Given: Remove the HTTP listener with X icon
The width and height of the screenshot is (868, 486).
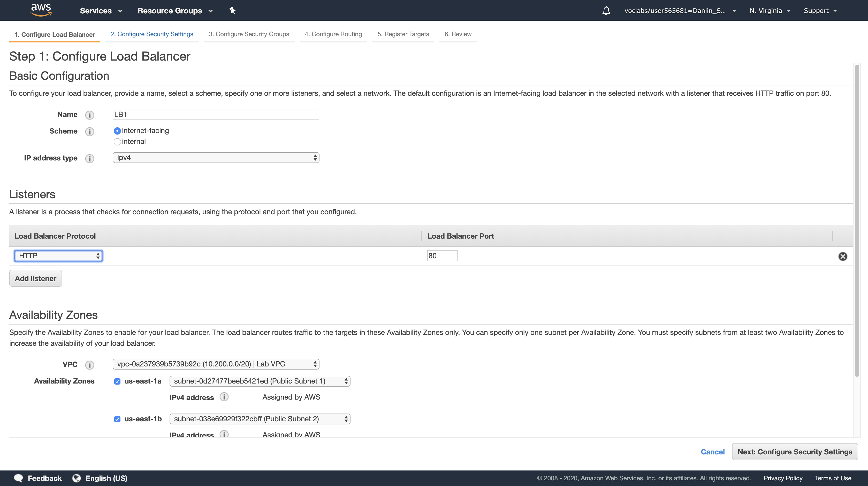Looking at the screenshot, I should tap(842, 256).
